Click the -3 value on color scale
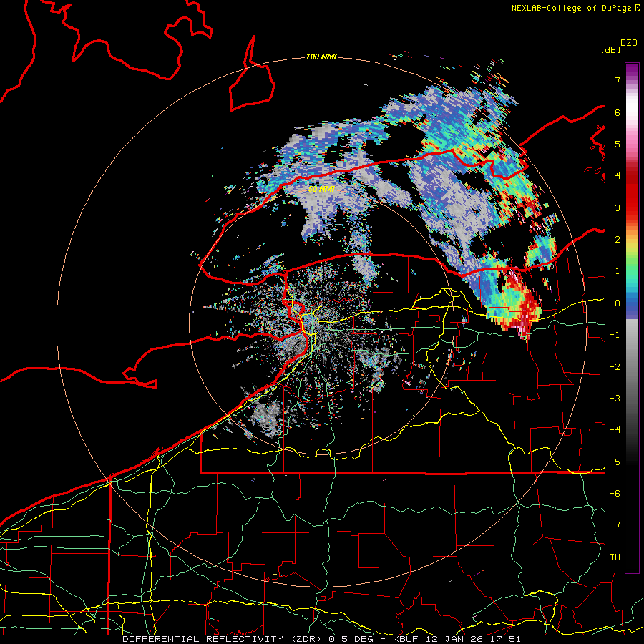The image size is (644, 644). pos(615,399)
